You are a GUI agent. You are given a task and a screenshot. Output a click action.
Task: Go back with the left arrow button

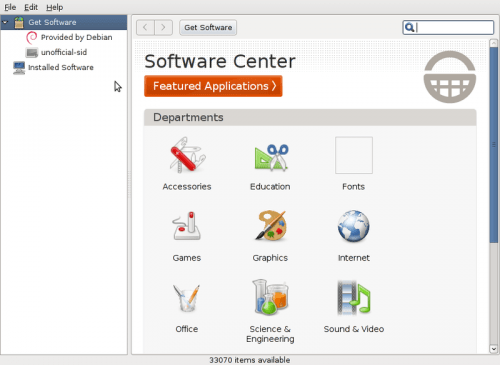click(145, 27)
